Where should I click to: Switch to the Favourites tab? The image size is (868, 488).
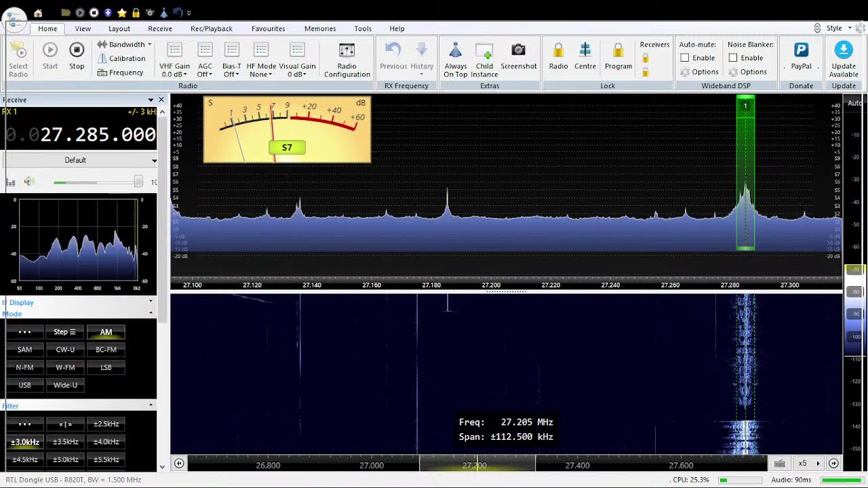(269, 28)
